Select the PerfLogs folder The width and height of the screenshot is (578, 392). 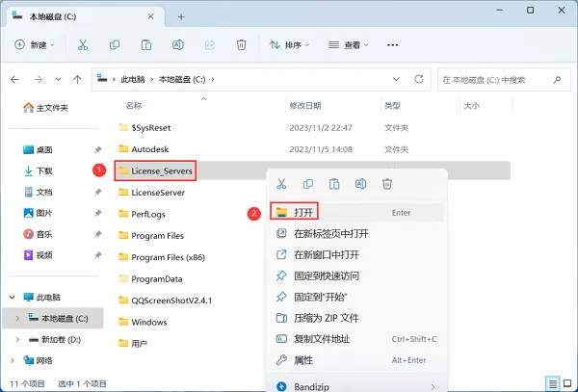(142, 214)
